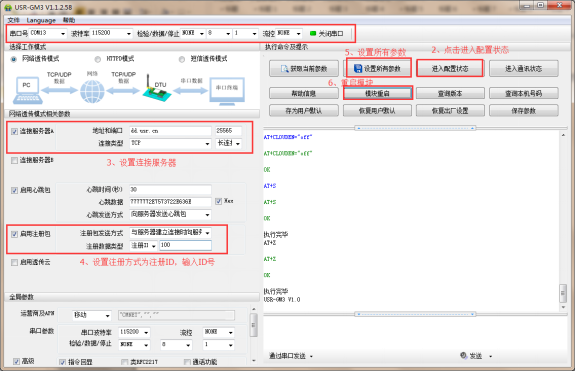Click the PC laptop icon in diagram
Viewport: 576px width, 372px height.
(x=28, y=90)
